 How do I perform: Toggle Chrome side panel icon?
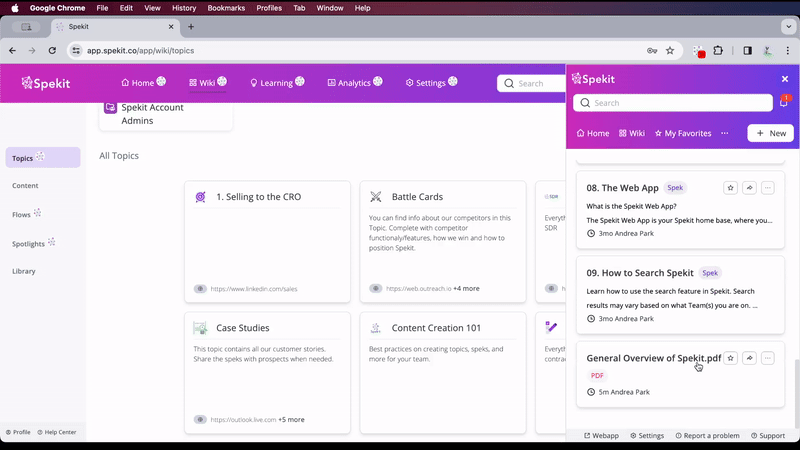tap(747, 51)
